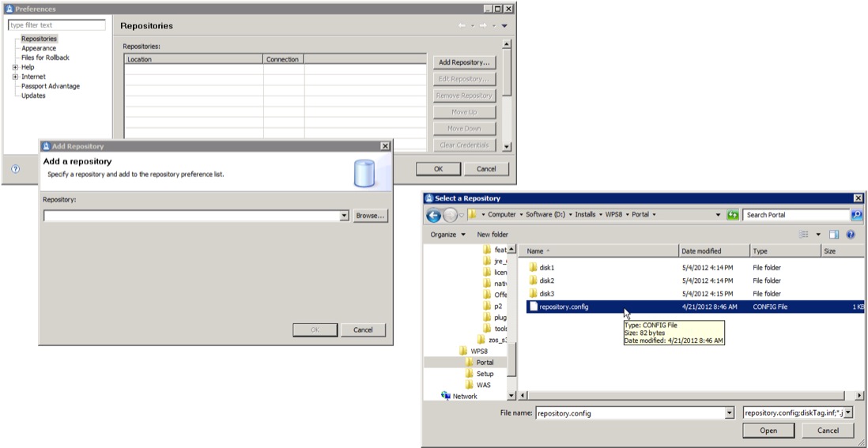Click Installs in the address breadcrumb
This screenshot has height=448, width=868.
[586, 215]
